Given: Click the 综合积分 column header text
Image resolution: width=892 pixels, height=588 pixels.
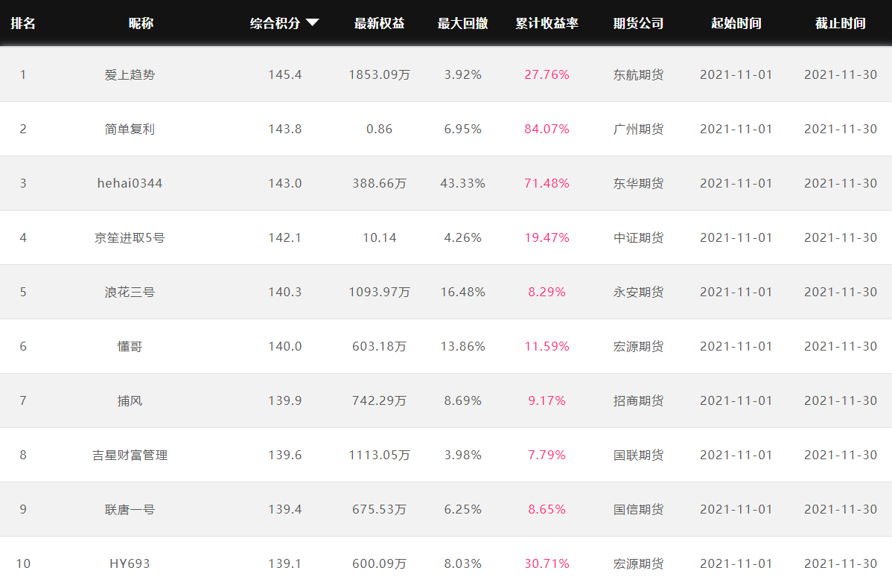Looking at the screenshot, I should point(275,23).
